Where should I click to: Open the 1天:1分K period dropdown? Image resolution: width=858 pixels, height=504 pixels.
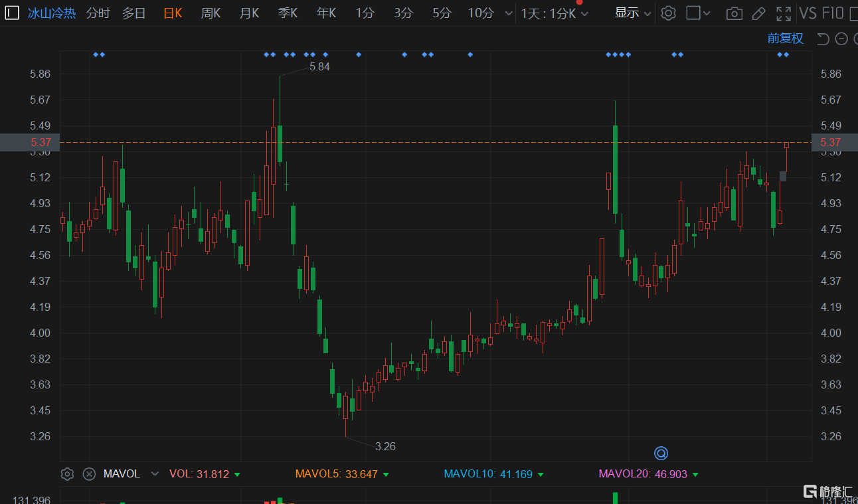point(555,13)
